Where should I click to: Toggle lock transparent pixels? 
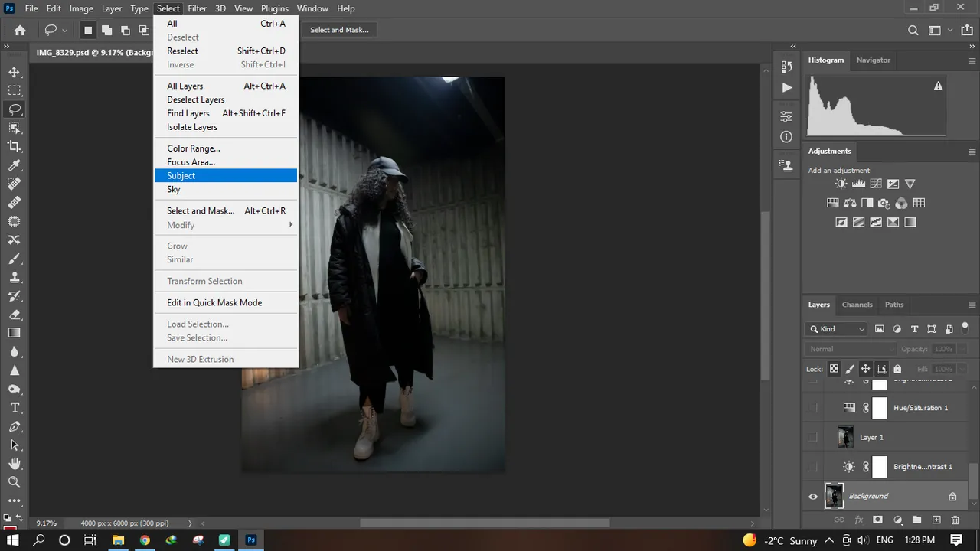pyautogui.click(x=834, y=369)
